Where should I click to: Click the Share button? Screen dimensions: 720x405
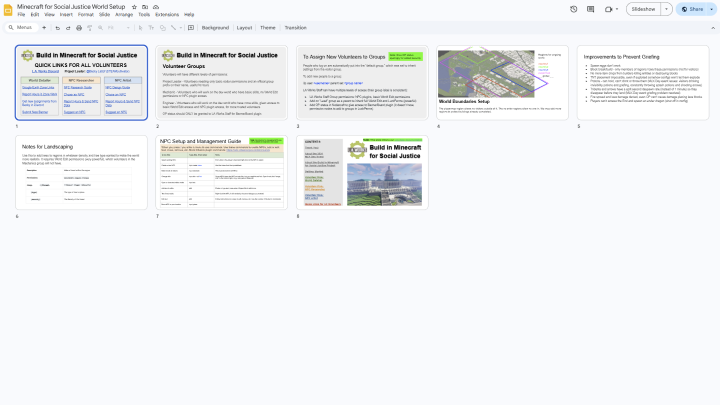tap(692, 9)
